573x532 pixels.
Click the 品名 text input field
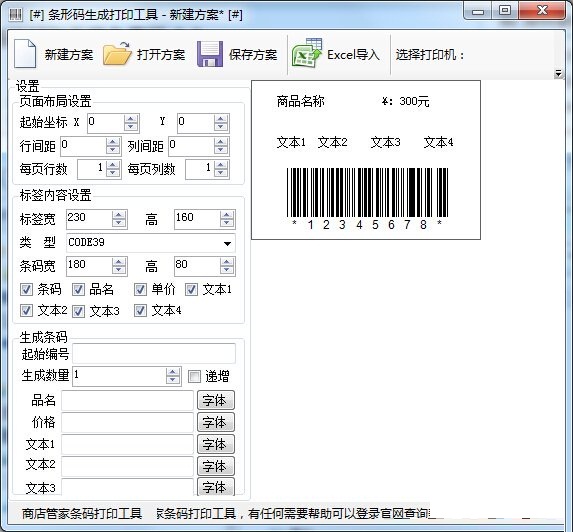(127, 400)
